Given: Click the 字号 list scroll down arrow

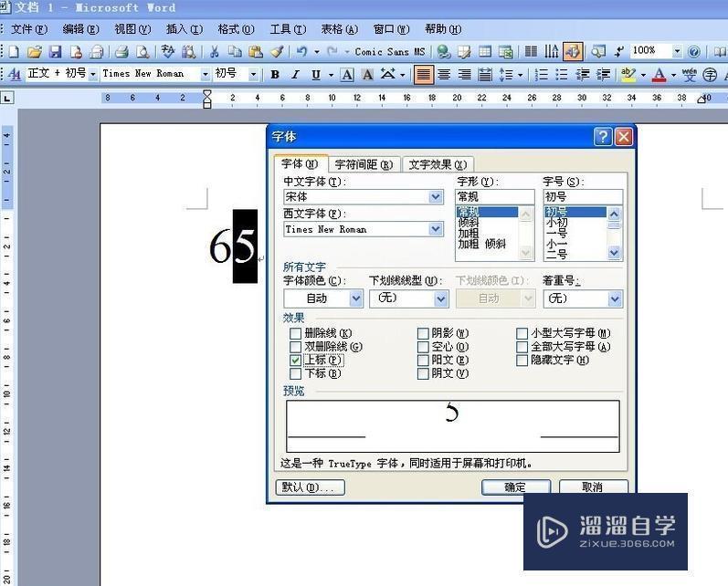Looking at the screenshot, I should click(614, 253).
